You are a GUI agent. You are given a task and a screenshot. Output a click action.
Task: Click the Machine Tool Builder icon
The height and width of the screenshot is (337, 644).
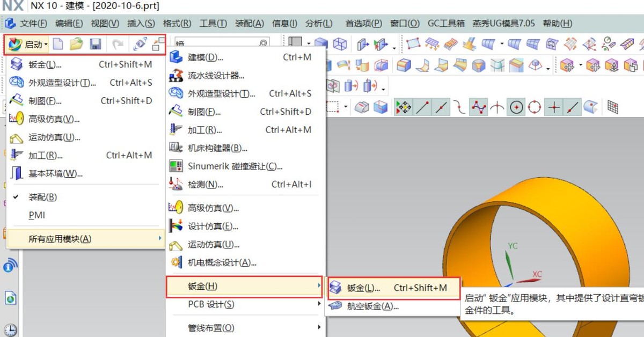[x=176, y=148]
